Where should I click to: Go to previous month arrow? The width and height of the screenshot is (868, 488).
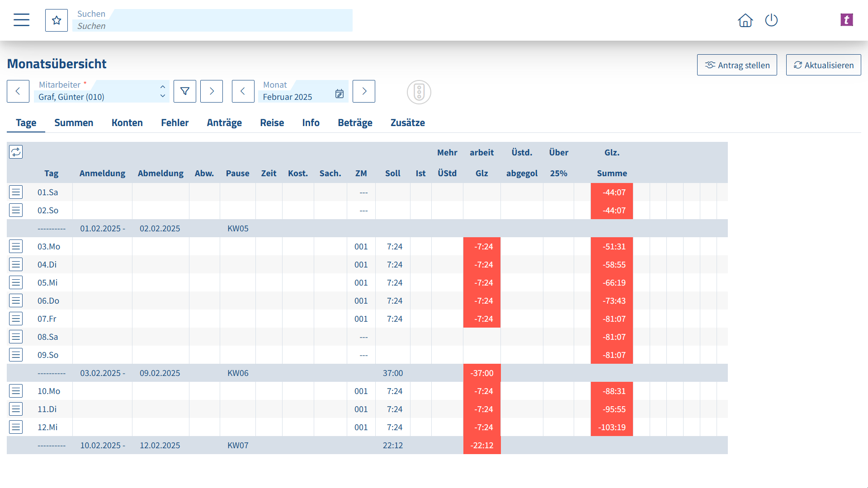[x=243, y=91]
